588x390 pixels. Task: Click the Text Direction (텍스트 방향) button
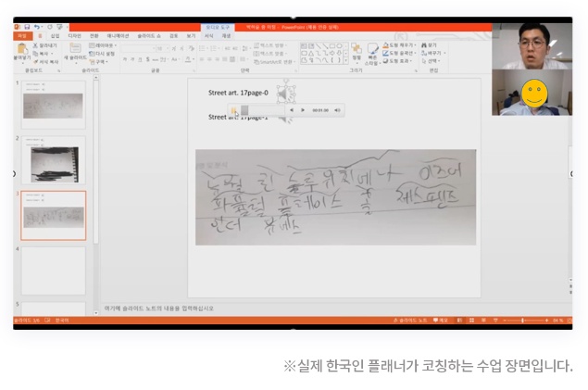pos(269,45)
